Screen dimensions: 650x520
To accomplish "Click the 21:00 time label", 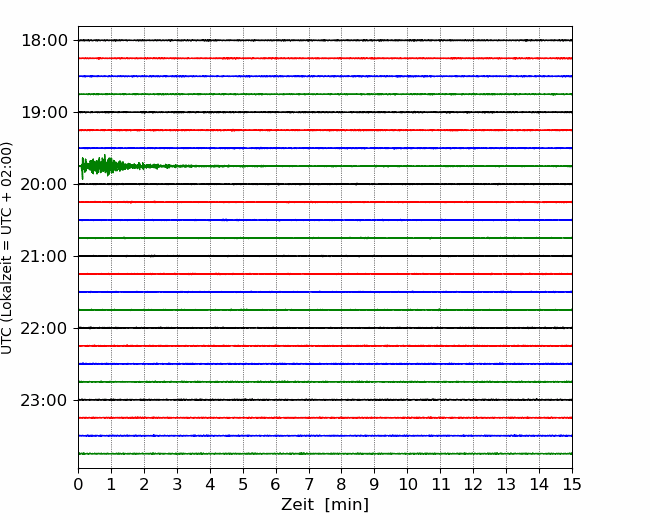I will [44, 257].
